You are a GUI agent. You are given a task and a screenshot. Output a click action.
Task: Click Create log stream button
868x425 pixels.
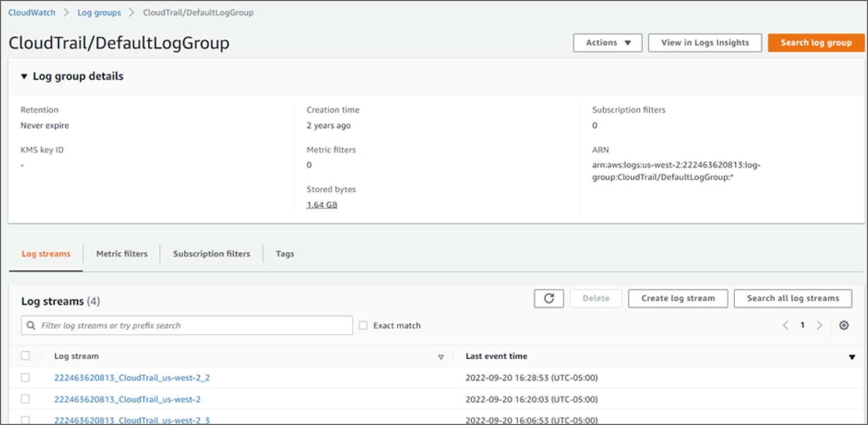(x=678, y=298)
